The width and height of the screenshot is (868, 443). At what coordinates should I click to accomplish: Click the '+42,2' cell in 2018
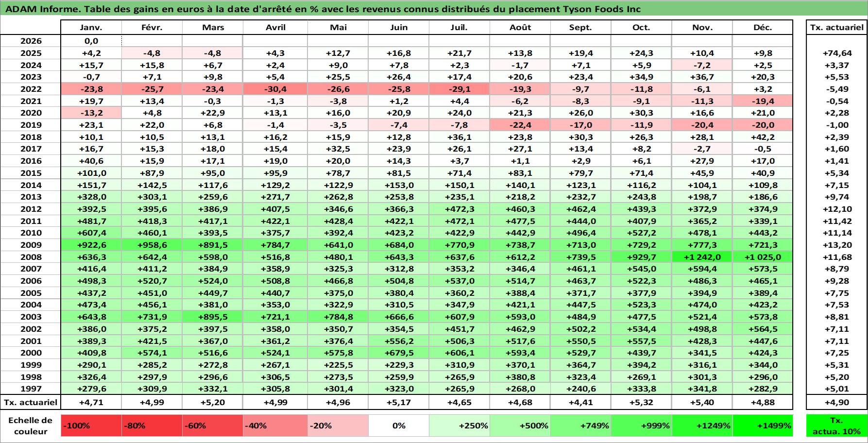point(763,137)
